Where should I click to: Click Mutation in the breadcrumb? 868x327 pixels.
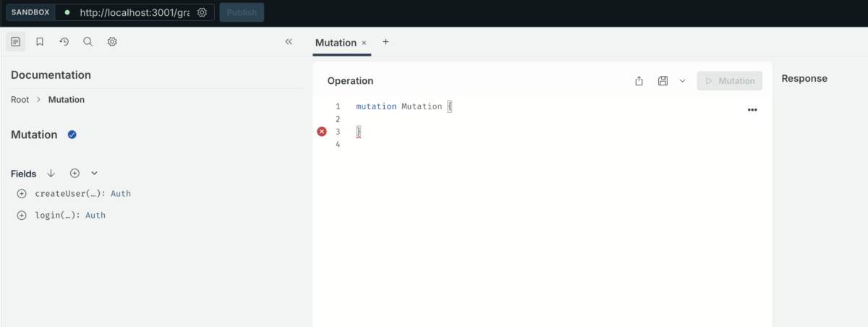pyautogui.click(x=67, y=100)
